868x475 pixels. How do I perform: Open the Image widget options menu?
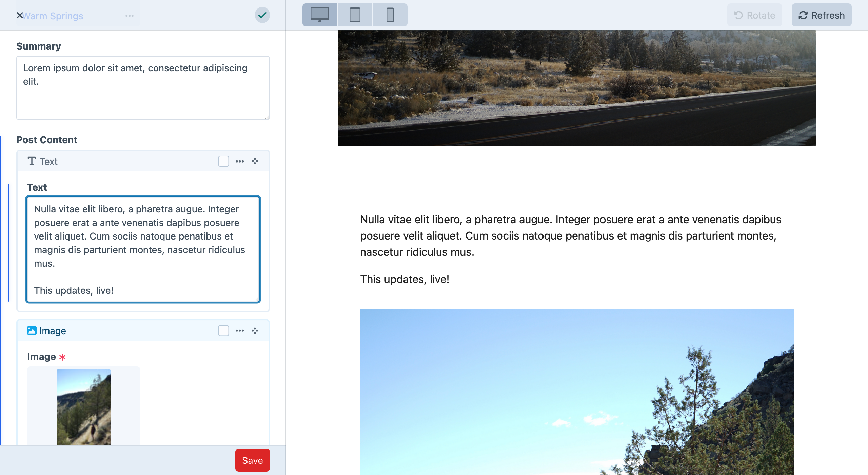point(240,330)
